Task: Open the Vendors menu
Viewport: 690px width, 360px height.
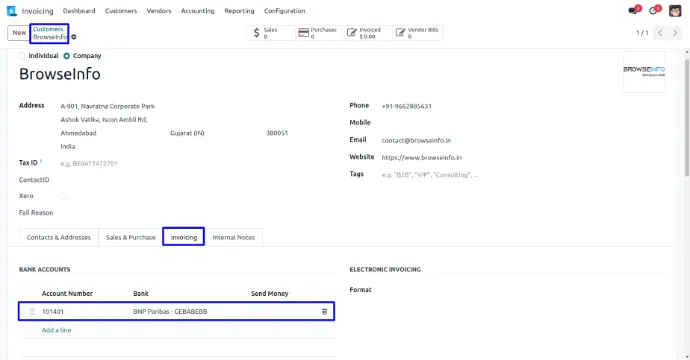Action: [x=158, y=11]
